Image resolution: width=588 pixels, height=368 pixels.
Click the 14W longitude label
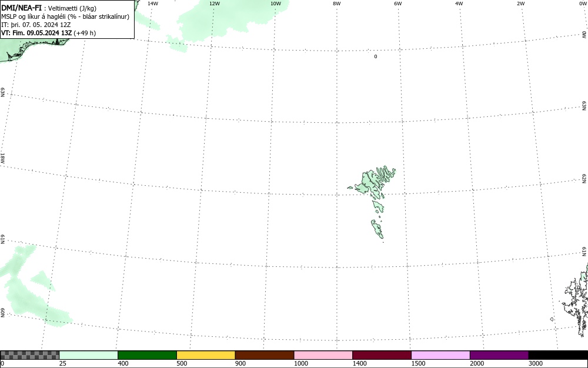(x=153, y=4)
